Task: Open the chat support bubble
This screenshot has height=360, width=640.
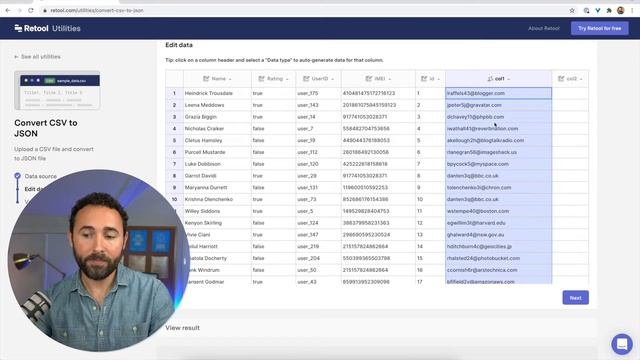Action: click(x=622, y=344)
